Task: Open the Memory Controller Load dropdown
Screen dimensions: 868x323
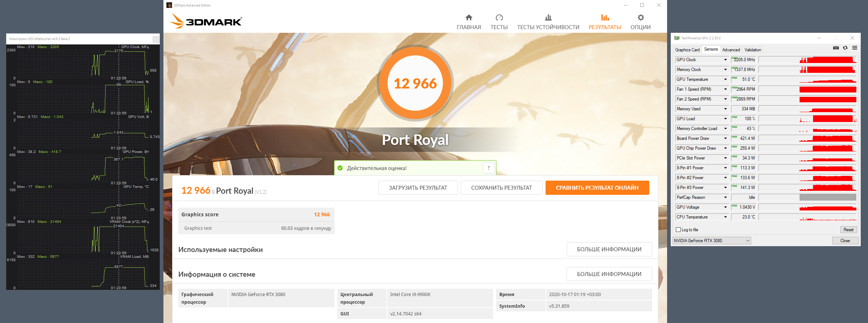Action: [725, 129]
